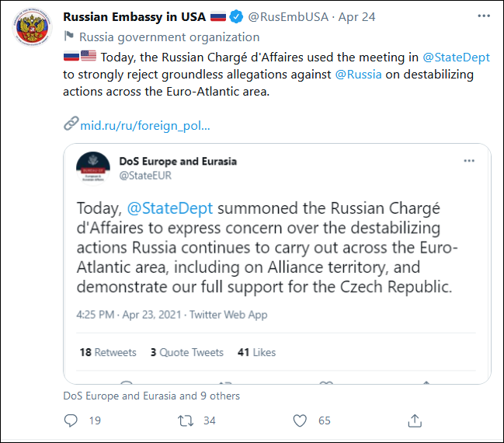504x443 pixels.
Task: Retweet the Russian Embassy tweet
Action: tap(186, 420)
